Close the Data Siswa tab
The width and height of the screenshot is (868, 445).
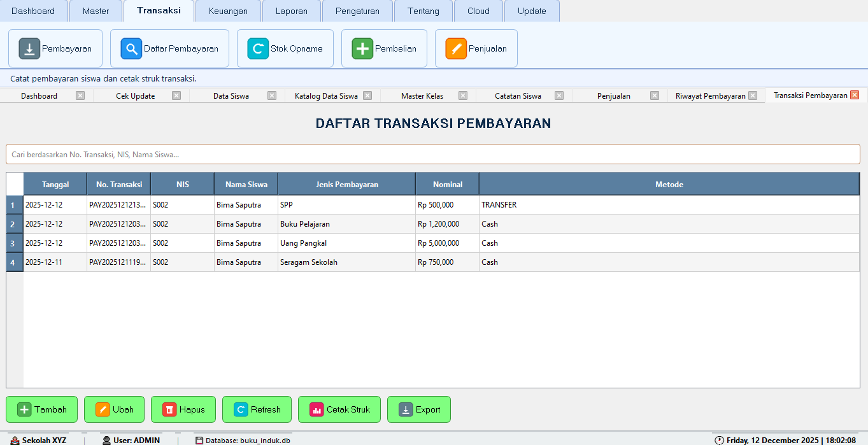(x=271, y=95)
